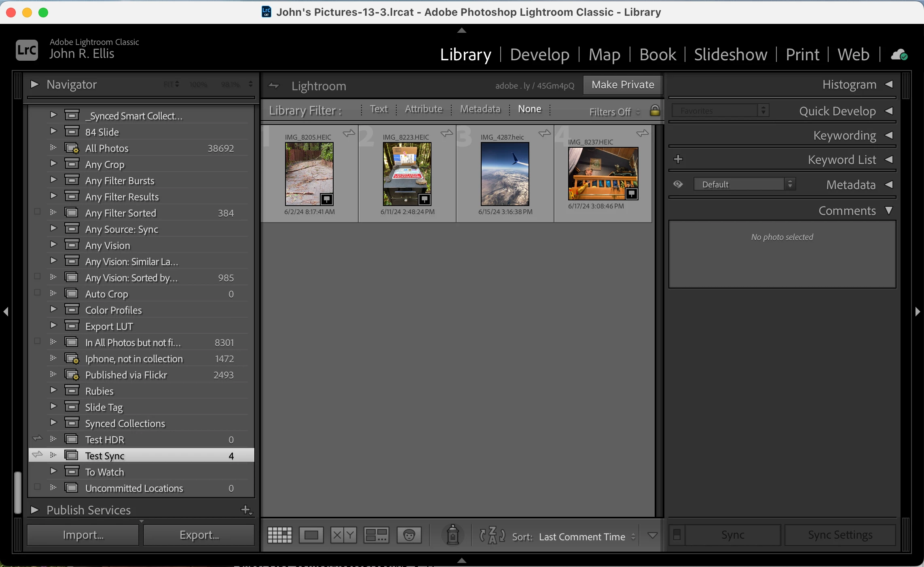This screenshot has height=567, width=924.
Task: Toggle checkbox next to Auto Crop collection
Action: 37,293
